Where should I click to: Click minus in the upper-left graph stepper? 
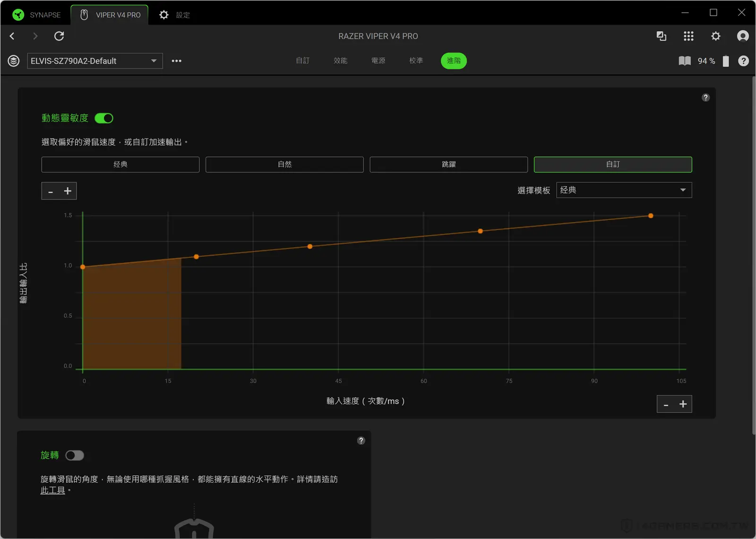51,191
